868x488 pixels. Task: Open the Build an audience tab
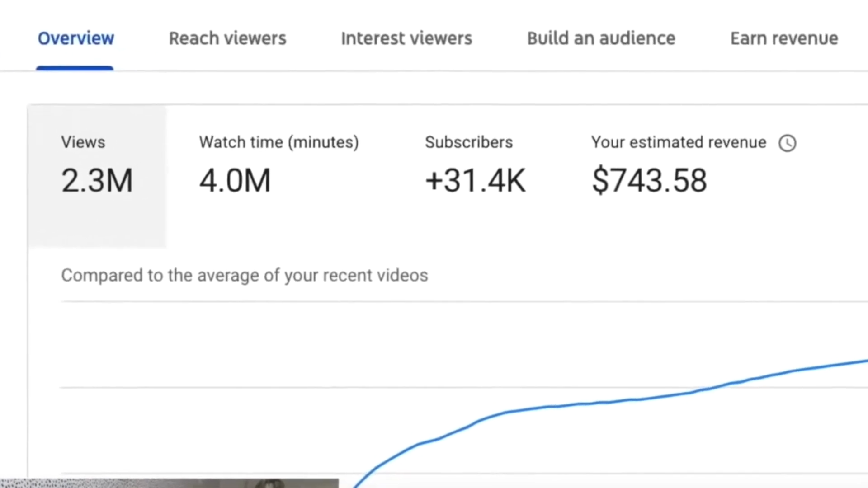pos(601,38)
